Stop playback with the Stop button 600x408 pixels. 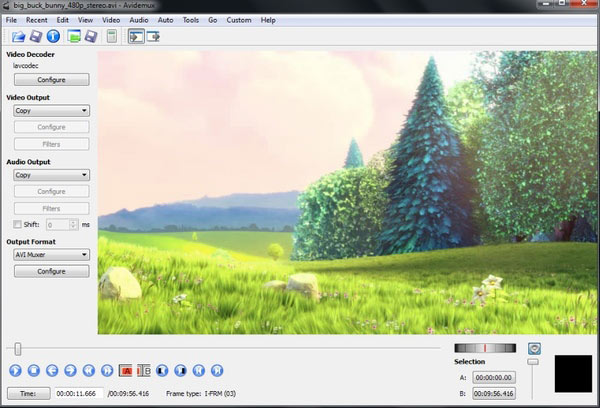tap(34, 370)
